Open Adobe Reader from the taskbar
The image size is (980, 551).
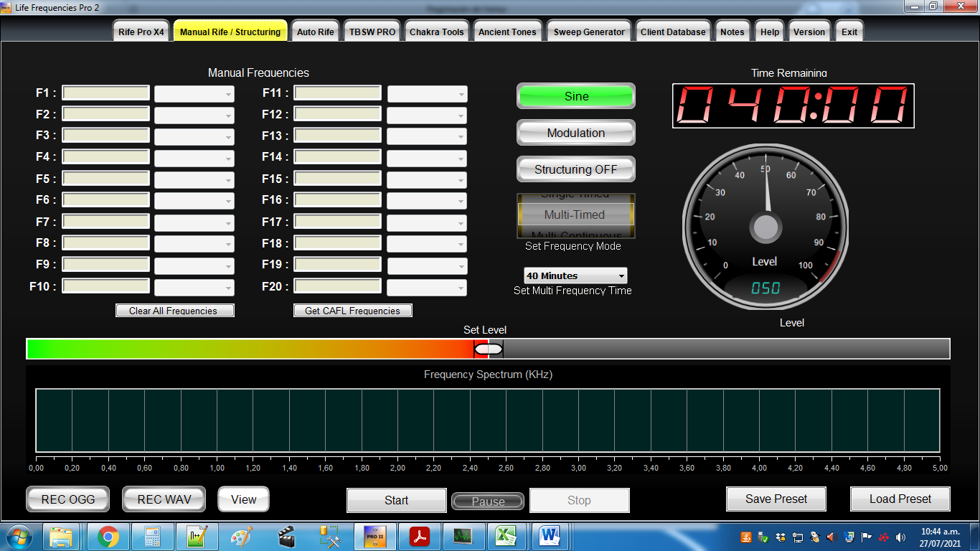[x=419, y=536]
